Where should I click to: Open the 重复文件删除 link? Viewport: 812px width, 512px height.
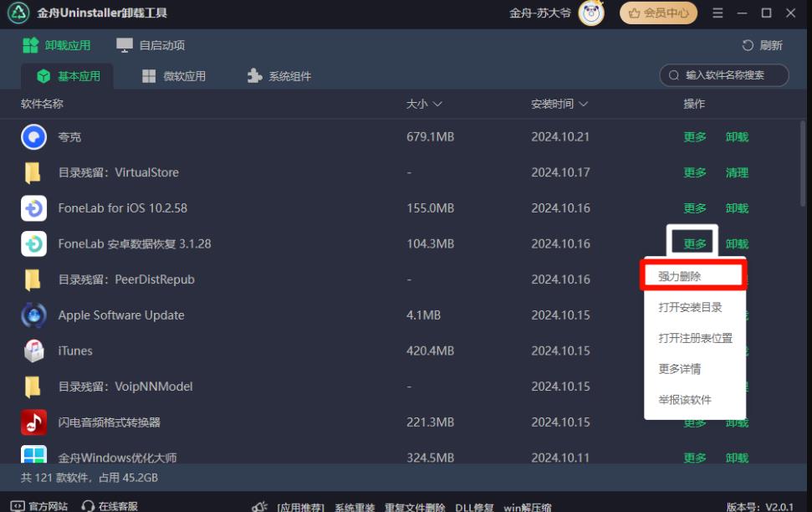tap(414, 507)
